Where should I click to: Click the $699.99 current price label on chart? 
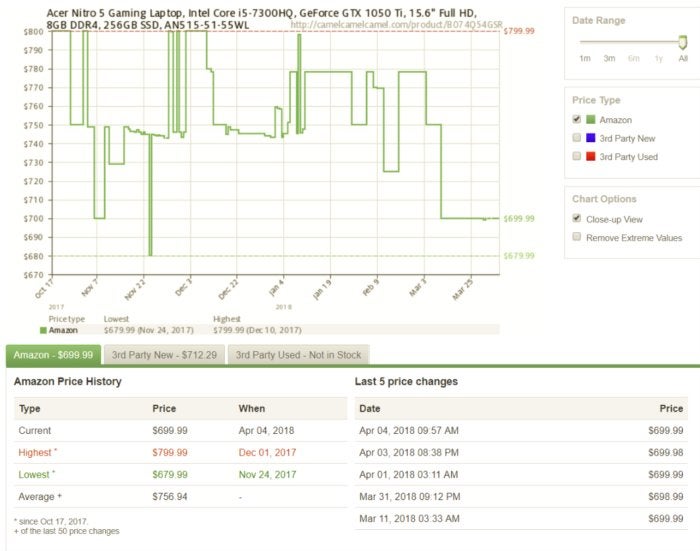pyautogui.click(x=519, y=218)
